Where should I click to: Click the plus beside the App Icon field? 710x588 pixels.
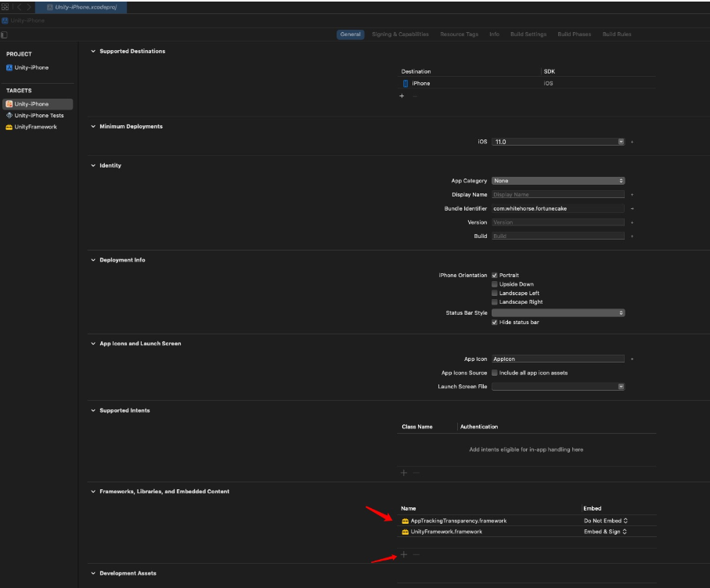(x=633, y=359)
